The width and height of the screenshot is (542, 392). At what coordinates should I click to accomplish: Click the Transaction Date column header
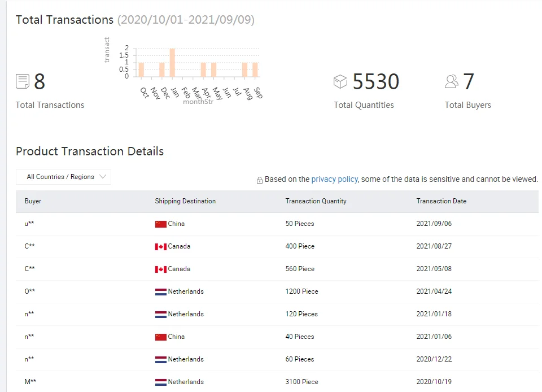(x=441, y=201)
